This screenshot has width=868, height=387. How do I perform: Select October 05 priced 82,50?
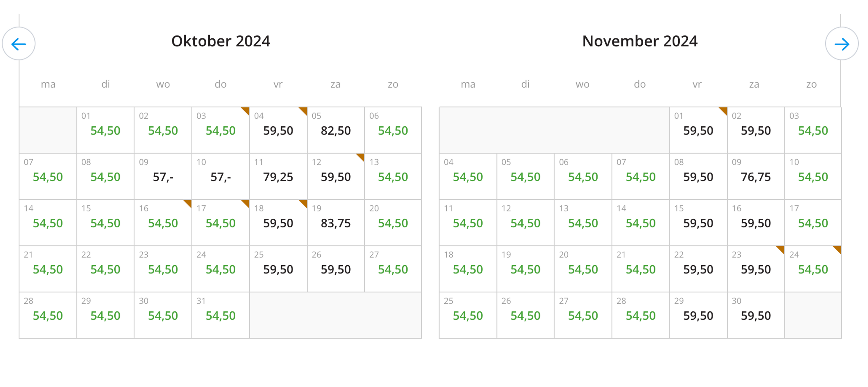[x=336, y=130]
